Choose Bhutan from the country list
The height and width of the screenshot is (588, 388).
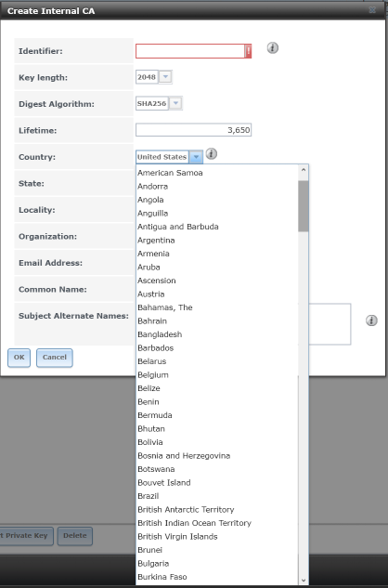pos(217,429)
